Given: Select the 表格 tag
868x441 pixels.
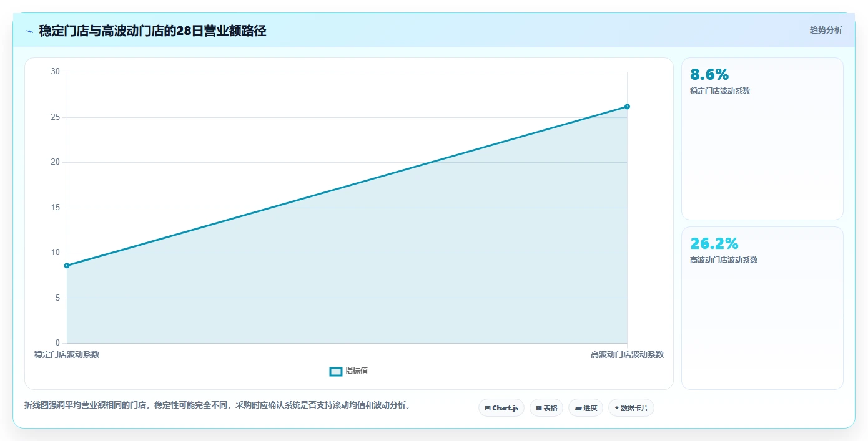Looking at the screenshot, I should tap(546, 408).
